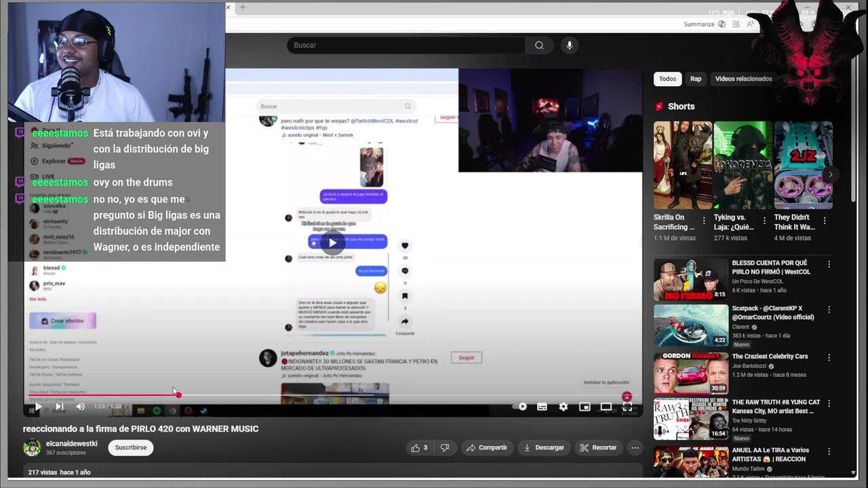
Task: Open elcanaldewestki channel name link
Action: [x=72, y=443]
